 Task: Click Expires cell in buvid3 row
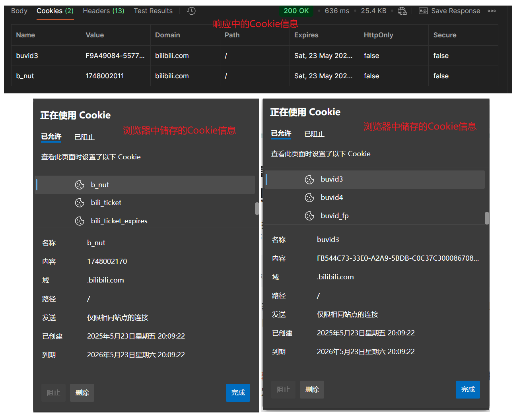[323, 56]
